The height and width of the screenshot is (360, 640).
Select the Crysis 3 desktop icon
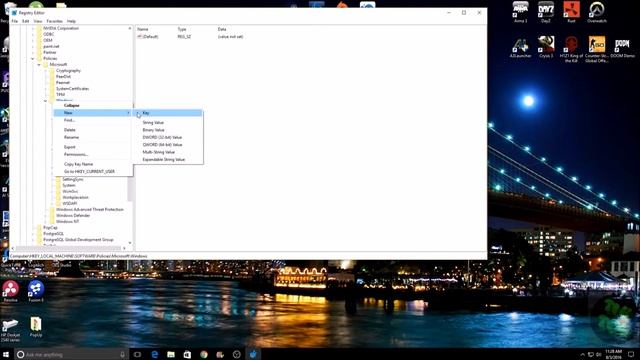[x=546, y=47]
